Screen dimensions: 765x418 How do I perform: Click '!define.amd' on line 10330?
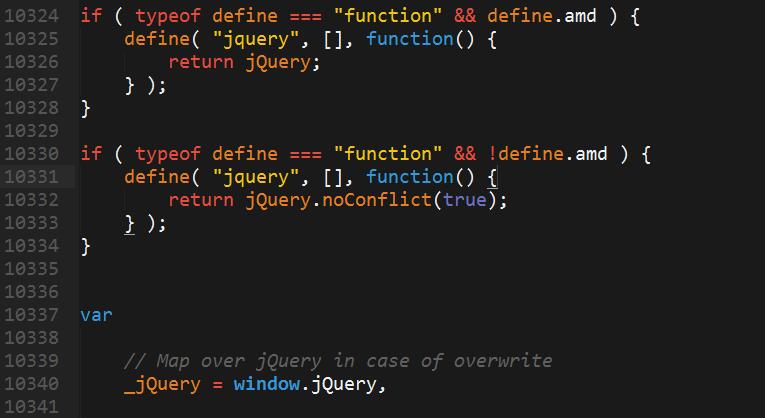click(x=547, y=154)
